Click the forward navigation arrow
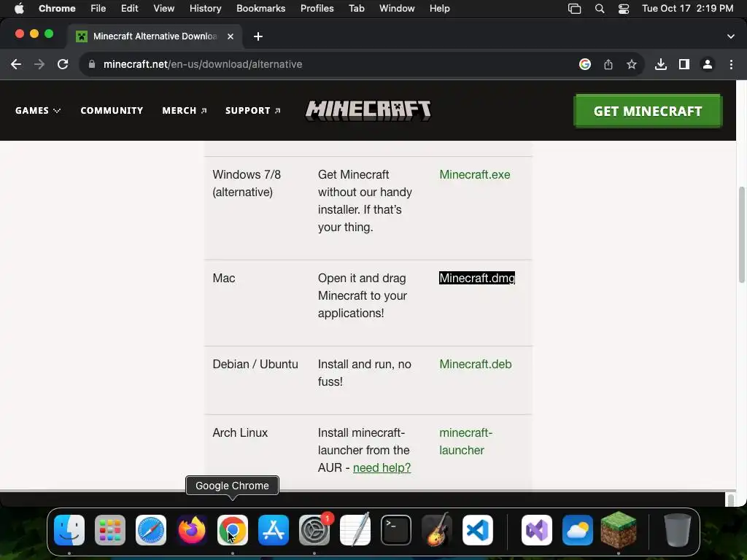This screenshot has height=560, width=747. tap(39, 64)
